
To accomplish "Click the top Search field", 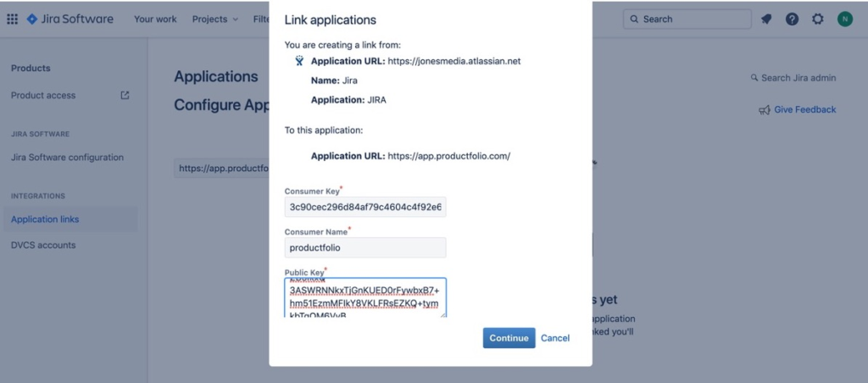I will (x=687, y=19).
